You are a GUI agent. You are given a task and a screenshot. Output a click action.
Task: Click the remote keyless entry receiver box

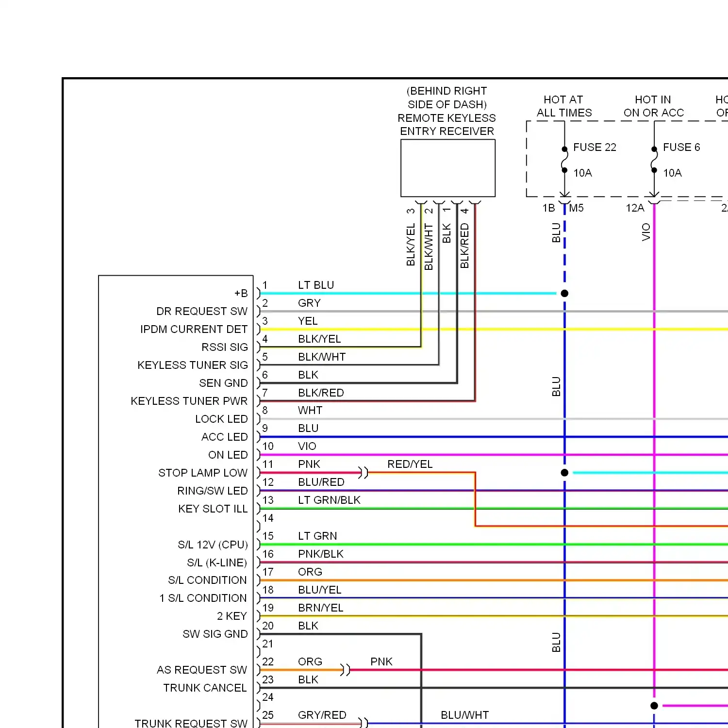pos(448,168)
